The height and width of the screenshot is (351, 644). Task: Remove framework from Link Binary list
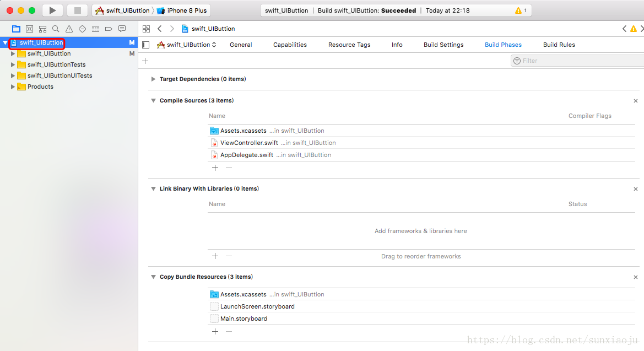point(229,256)
